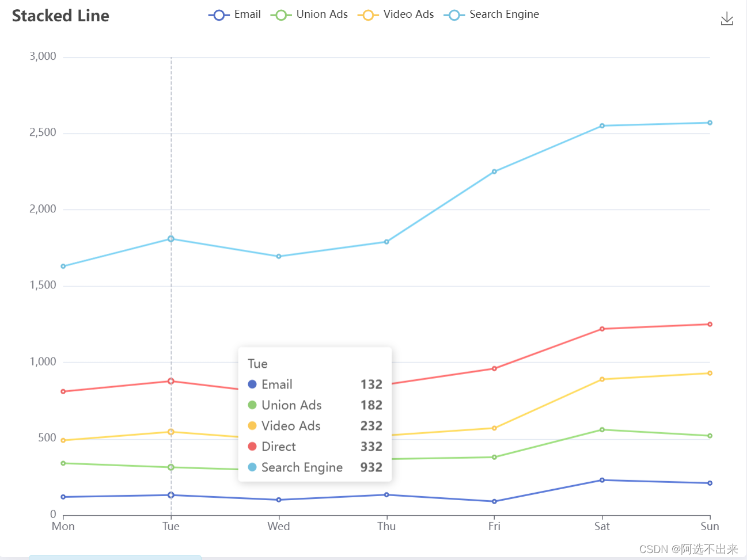Click the blue Email point on Sun
The width and height of the screenshot is (747, 560).
pyautogui.click(x=710, y=483)
